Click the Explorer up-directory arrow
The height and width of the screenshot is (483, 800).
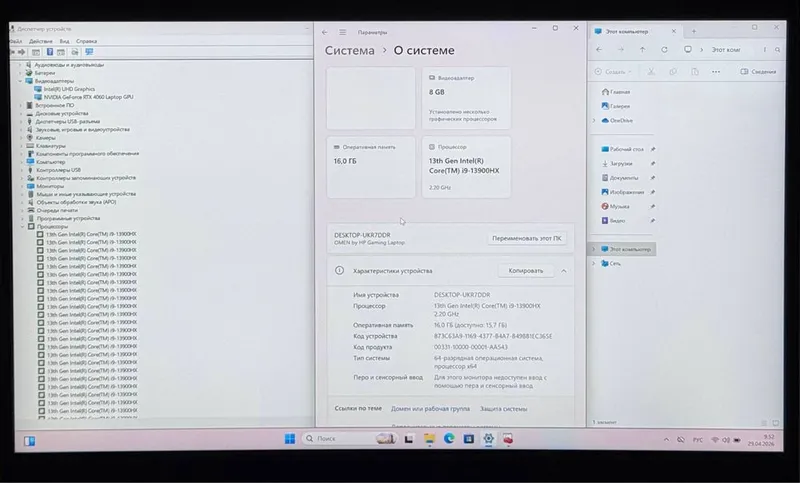point(642,49)
